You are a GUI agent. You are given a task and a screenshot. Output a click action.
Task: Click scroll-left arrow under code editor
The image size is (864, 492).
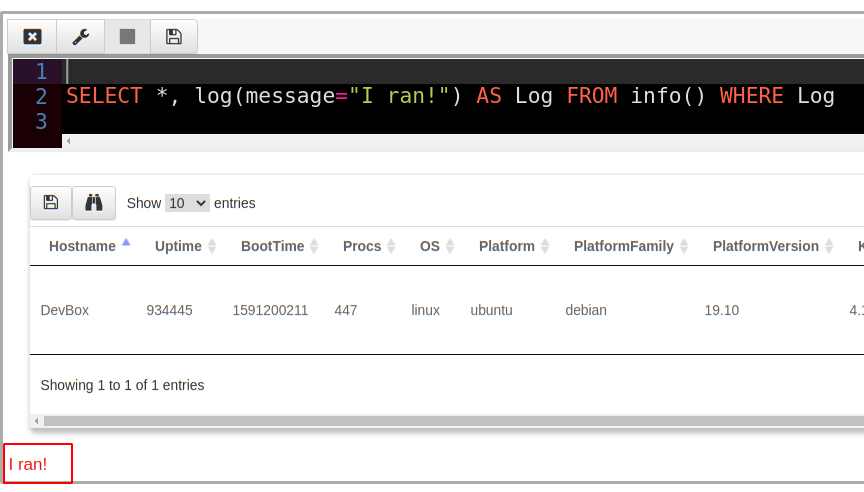[69, 141]
